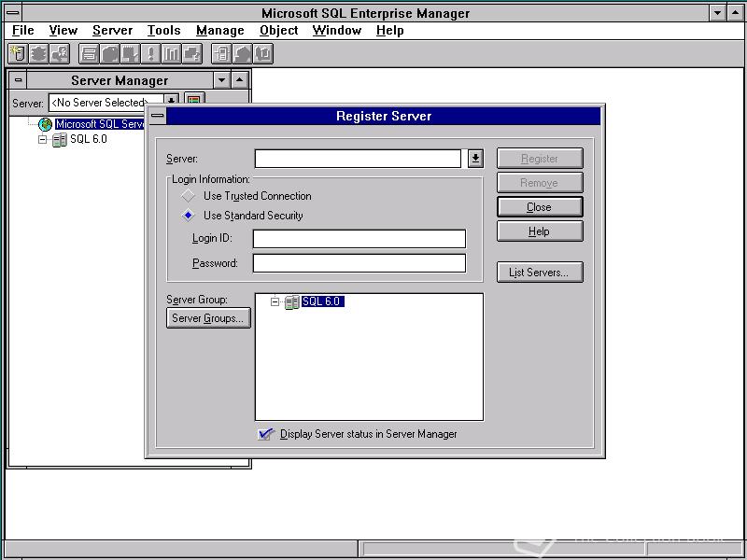
Task: Click the SQL 6.0 server icon in Register Server list
Action: point(292,301)
